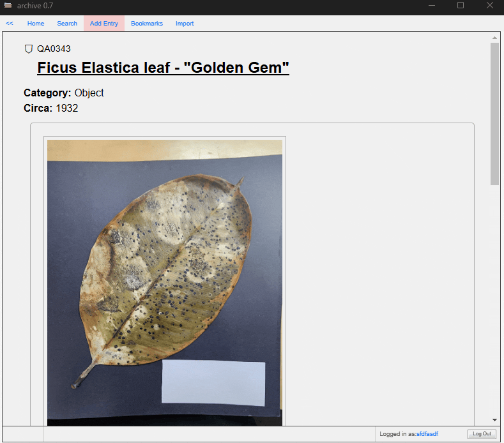The image size is (504, 443).
Task: Open the Ficus leaf photo thumbnail
Action: (165, 282)
